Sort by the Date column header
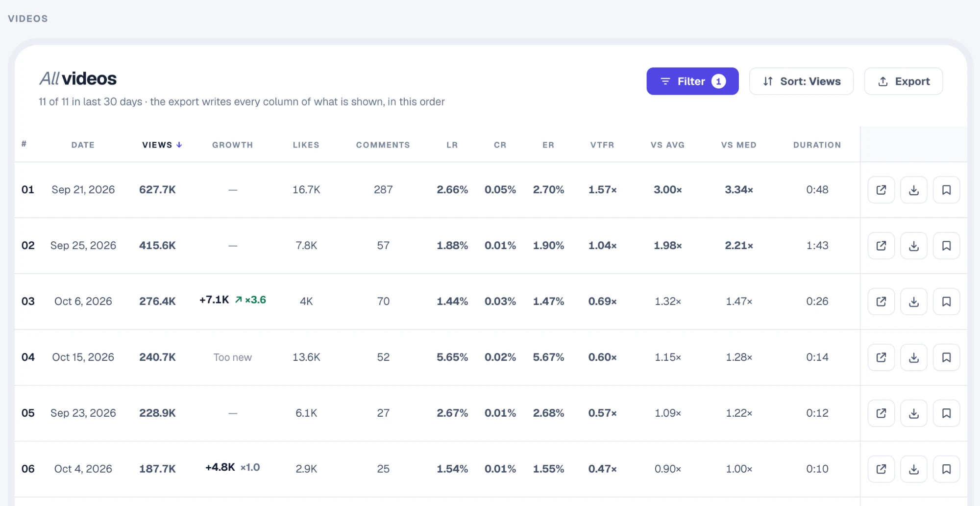The width and height of the screenshot is (980, 506). pyautogui.click(x=83, y=145)
